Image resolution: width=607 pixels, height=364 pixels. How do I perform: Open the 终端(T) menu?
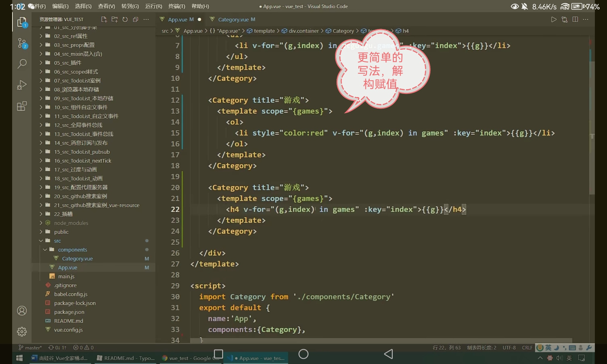[177, 6]
